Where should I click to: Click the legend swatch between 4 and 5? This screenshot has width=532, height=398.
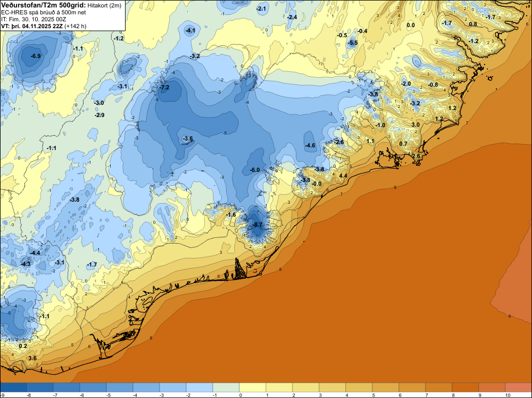pos(359,387)
